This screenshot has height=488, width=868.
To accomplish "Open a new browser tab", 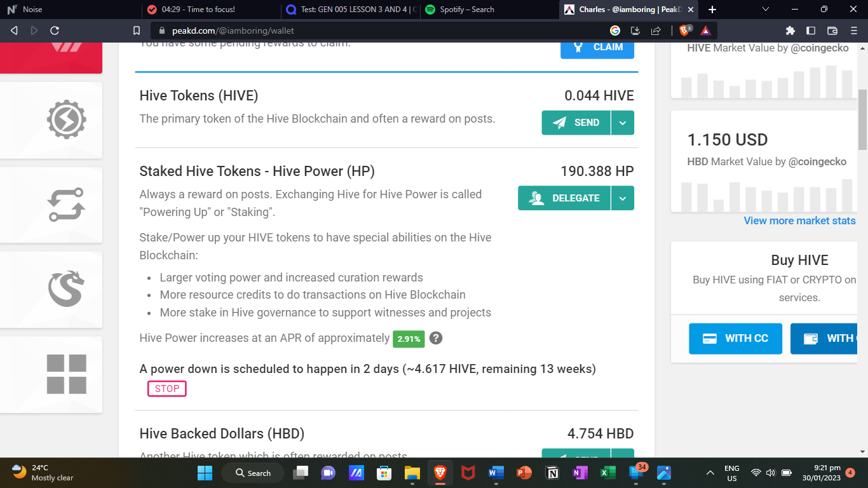I will click(x=712, y=10).
